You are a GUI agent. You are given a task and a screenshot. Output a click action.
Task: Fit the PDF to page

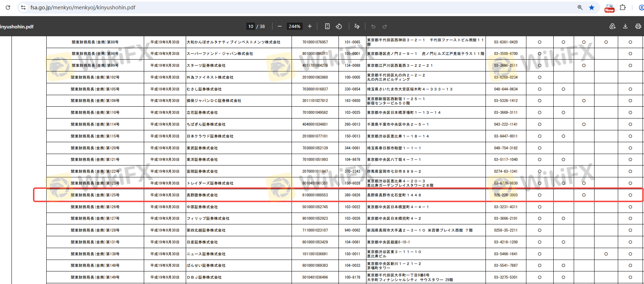coord(327,26)
